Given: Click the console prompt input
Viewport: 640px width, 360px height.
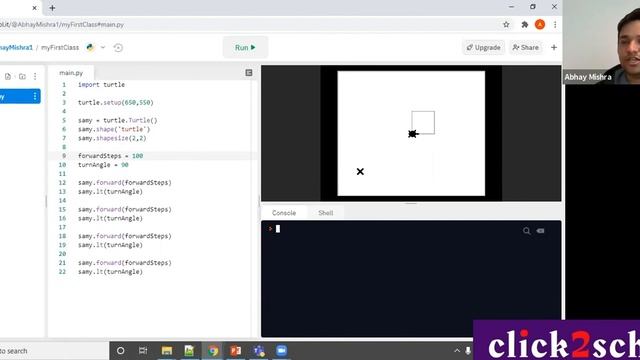Looking at the screenshot, I should pos(278,229).
